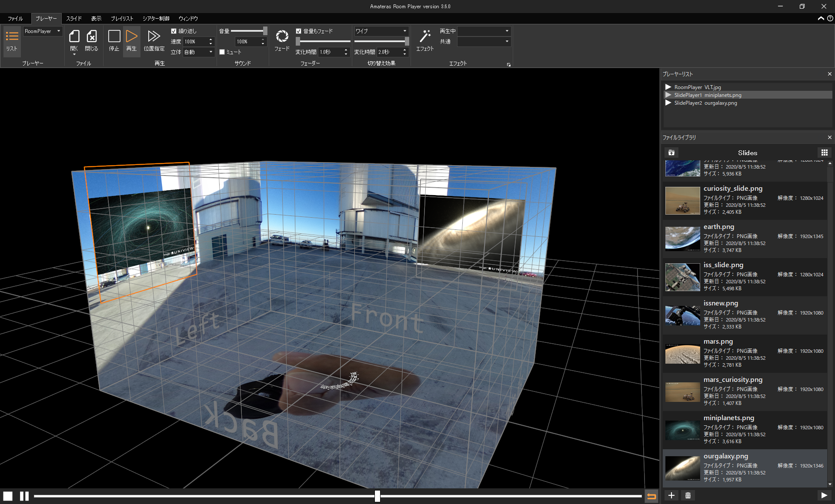
Task: Select ourgalaxy.png library item
Action: (x=745, y=468)
